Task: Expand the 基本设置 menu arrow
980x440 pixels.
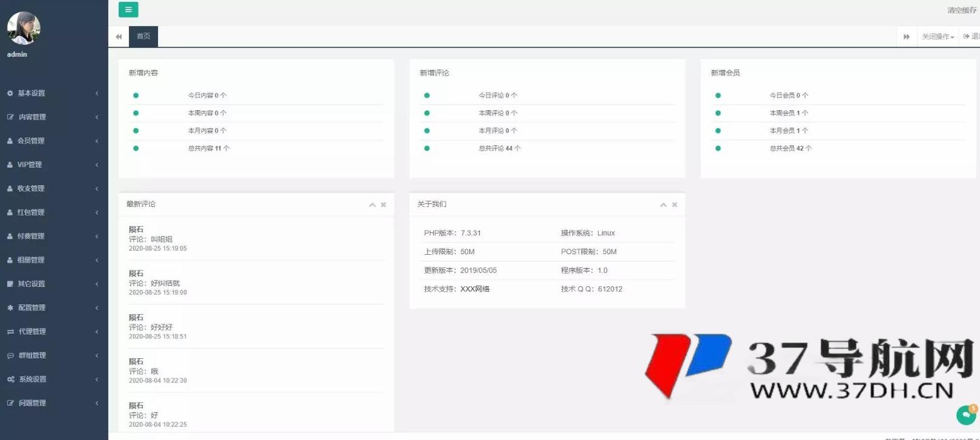Action: 97,93
